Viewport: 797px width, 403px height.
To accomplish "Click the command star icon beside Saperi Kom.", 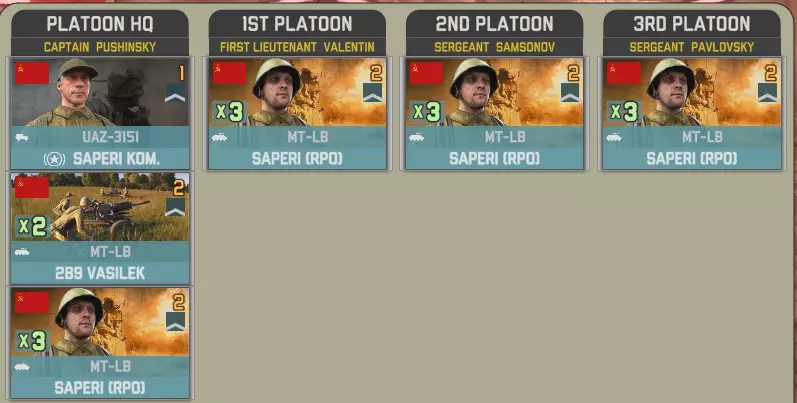I will tap(54, 159).
